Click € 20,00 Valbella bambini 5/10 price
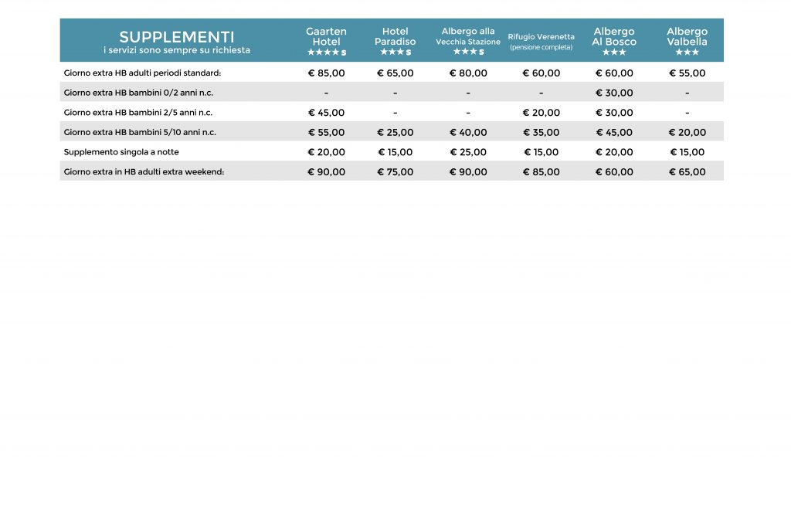The image size is (791, 532). pos(687,132)
